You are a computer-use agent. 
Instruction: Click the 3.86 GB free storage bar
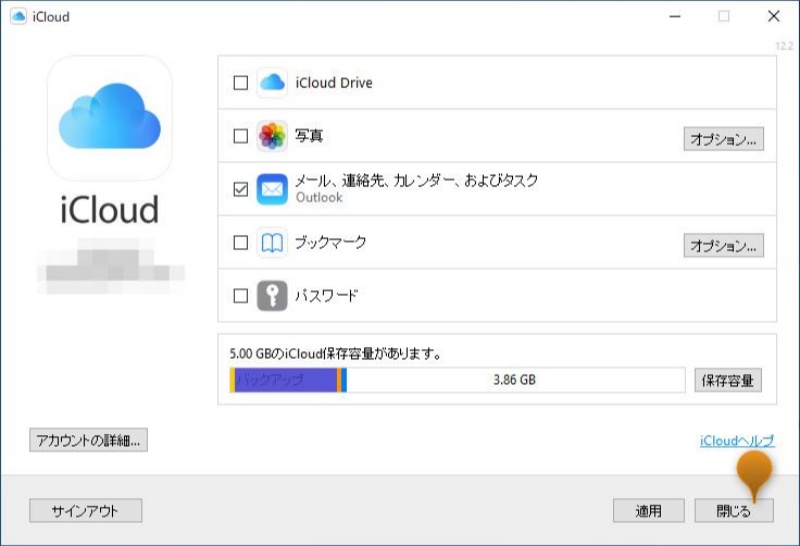pos(515,380)
